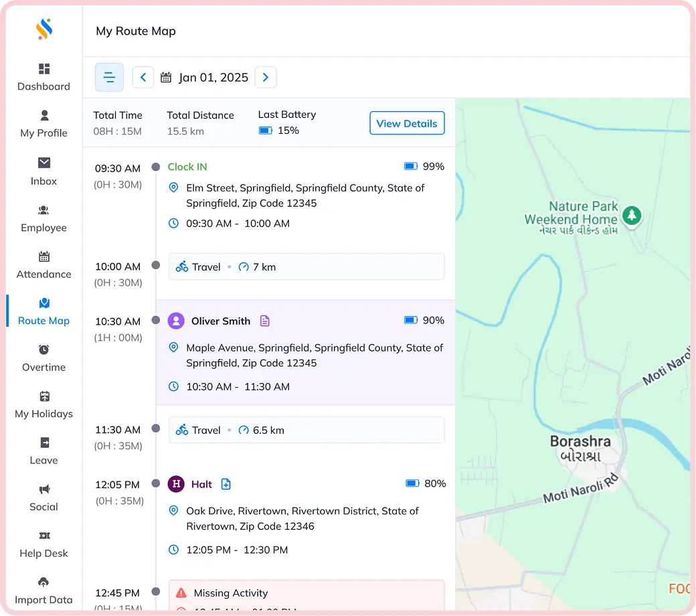Go to Inbox in sidebar
Image resolution: width=696 pixels, height=616 pixels.
pos(43,171)
